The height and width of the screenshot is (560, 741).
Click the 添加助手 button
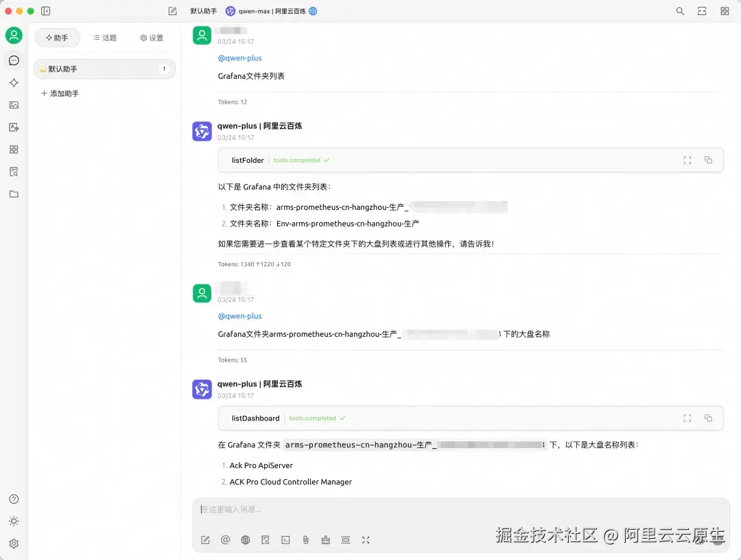pyautogui.click(x=60, y=93)
